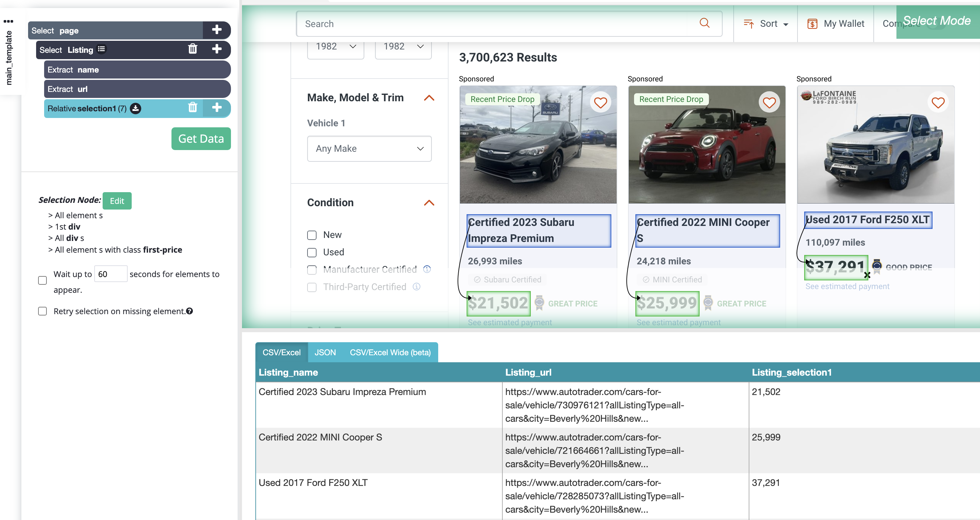This screenshot has width=980, height=520.
Task: Collapse the Condition section
Action: click(x=429, y=203)
